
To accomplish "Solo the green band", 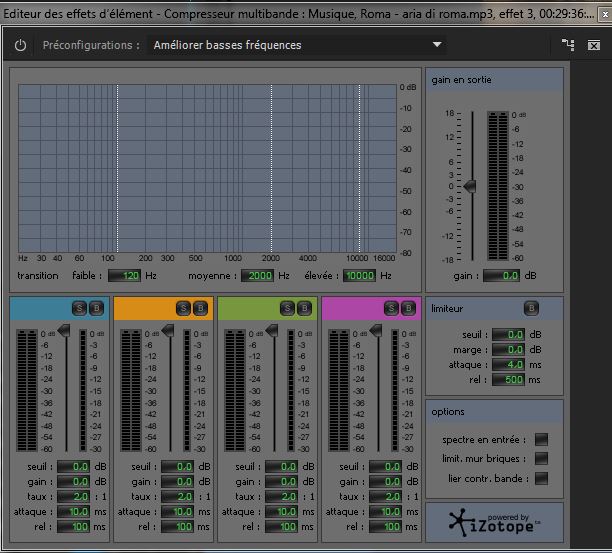I will click(287, 308).
